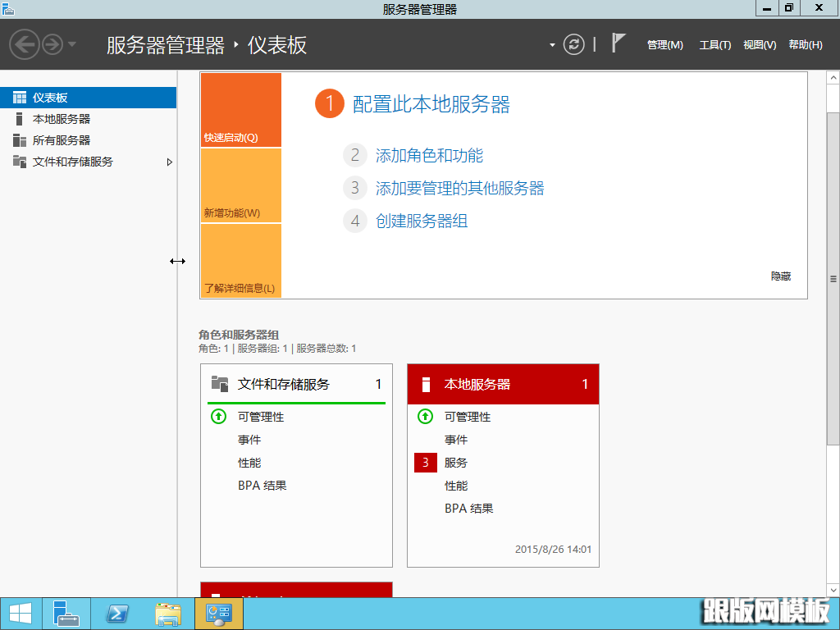This screenshot has width=840, height=630.
Task: Click the active Control Panel taskbar icon
Action: pos(218,614)
